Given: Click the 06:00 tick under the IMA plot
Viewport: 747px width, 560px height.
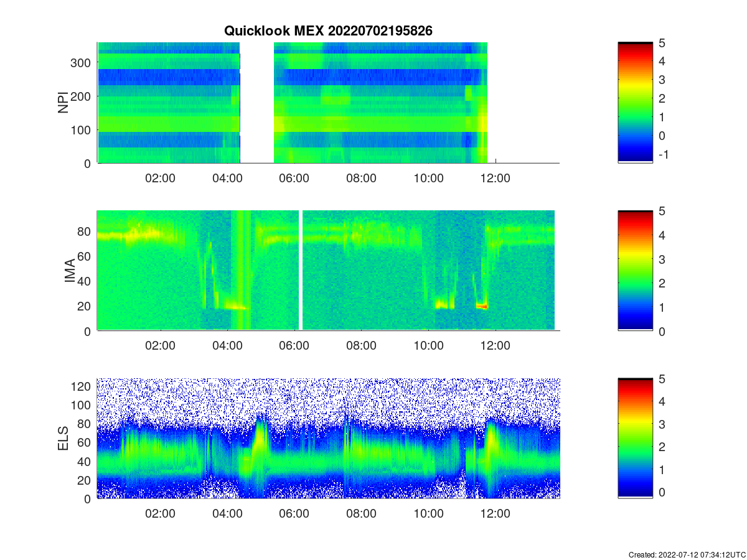Looking at the screenshot, I should click(294, 346).
